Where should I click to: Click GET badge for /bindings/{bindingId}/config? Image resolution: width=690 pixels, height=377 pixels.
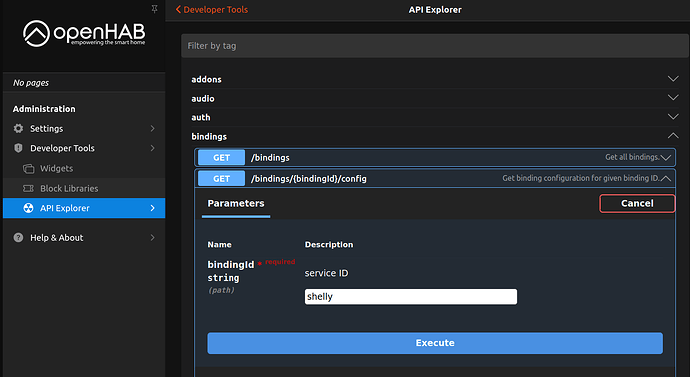point(221,179)
